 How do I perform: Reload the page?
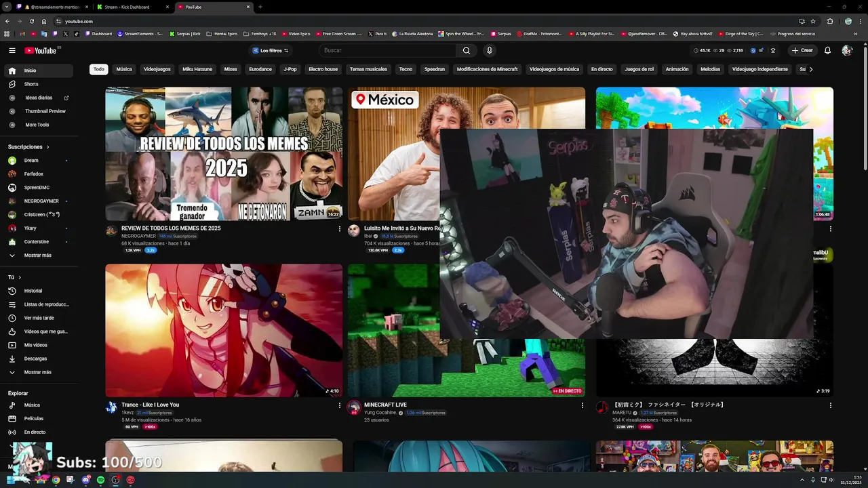(31, 21)
